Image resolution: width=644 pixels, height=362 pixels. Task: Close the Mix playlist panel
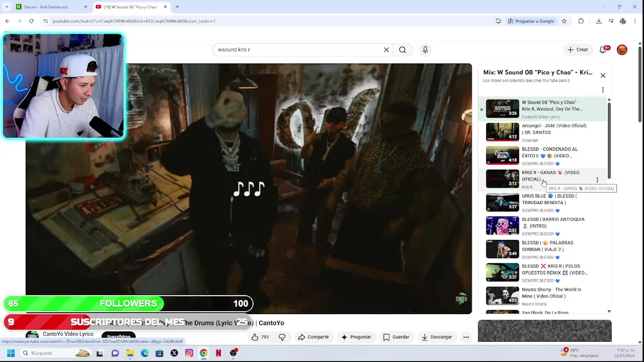[603, 76]
